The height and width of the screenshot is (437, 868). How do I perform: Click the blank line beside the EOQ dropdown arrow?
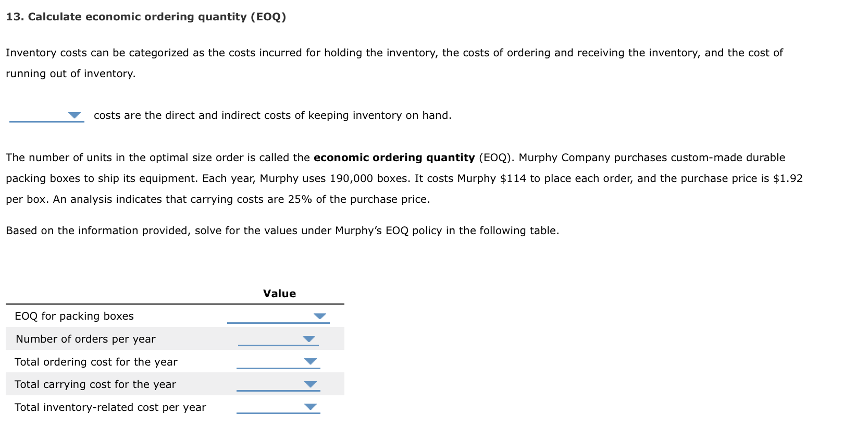(271, 321)
